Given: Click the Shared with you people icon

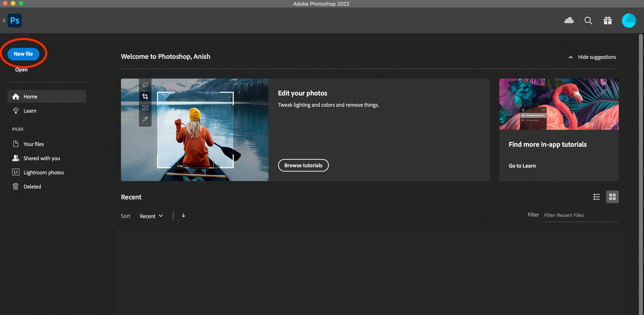Looking at the screenshot, I should [x=16, y=158].
